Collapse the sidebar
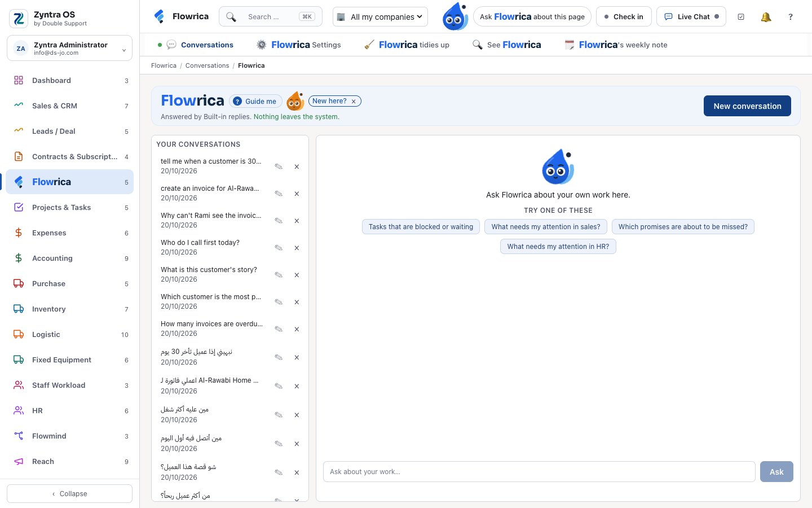This screenshot has height=508, width=812. click(x=70, y=493)
